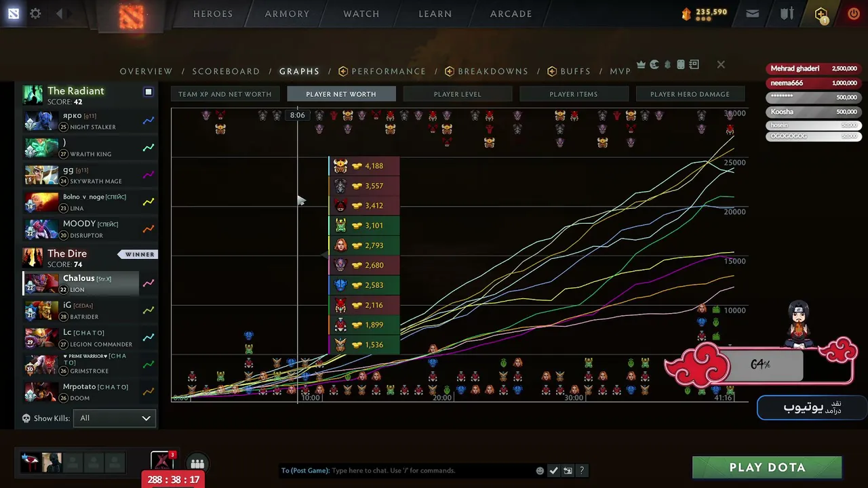Screen dimensions: 868x488
Task: Select the Graphs tab
Action: click(299, 71)
